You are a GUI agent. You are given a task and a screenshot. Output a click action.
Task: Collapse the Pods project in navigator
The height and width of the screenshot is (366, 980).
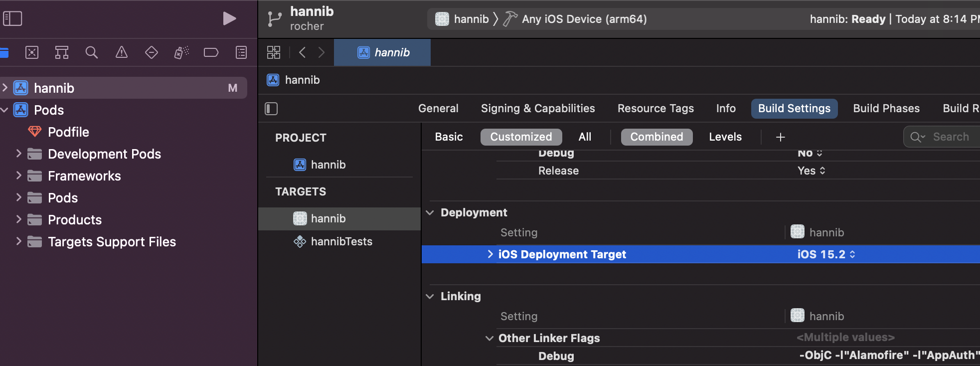(4, 110)
